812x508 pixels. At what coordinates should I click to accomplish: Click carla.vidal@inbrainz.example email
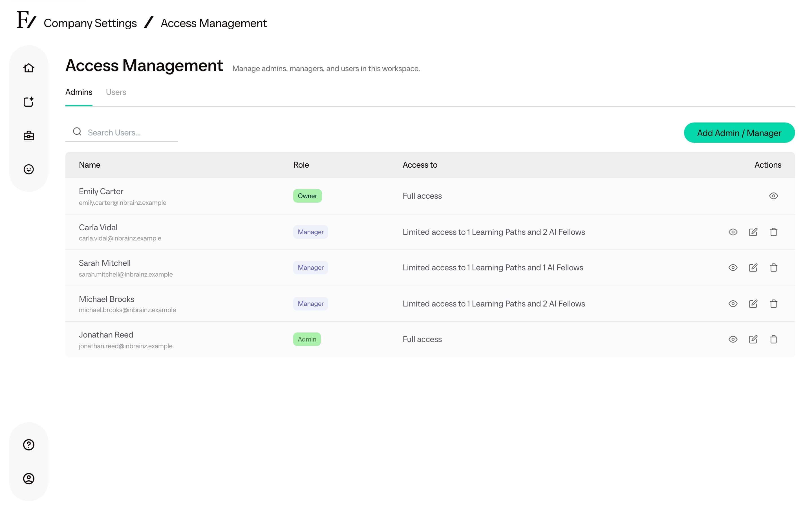click(120, 238)
